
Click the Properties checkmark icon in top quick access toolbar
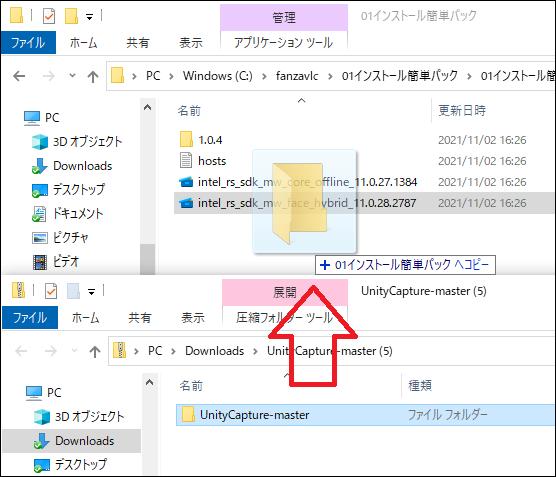[x=49, y=16]
